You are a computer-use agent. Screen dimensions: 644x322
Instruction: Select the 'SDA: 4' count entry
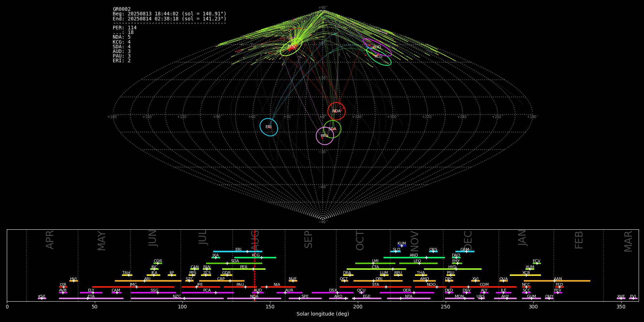(x=122, y=47)
